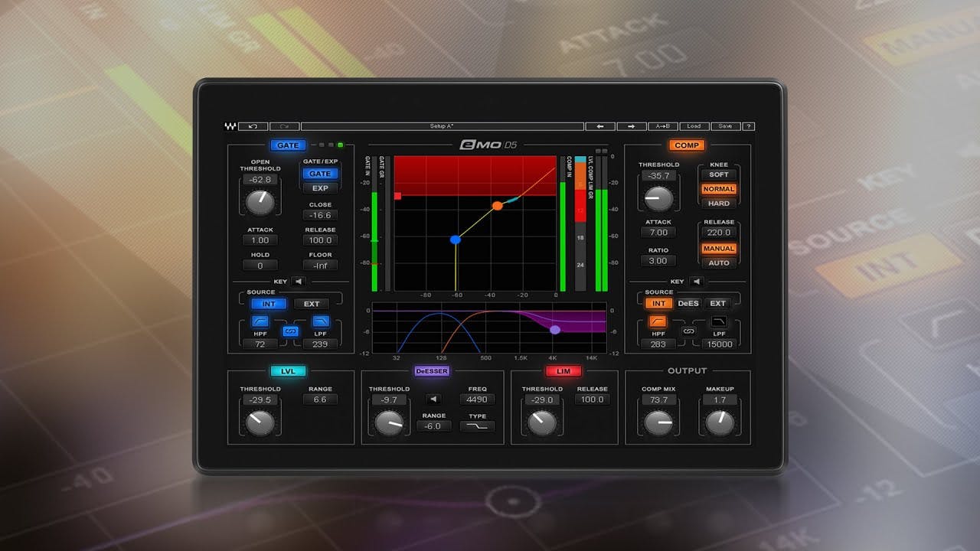Screen dimensions: 980x551
Task: Select SOFT knee
Action: pos(719,174)
